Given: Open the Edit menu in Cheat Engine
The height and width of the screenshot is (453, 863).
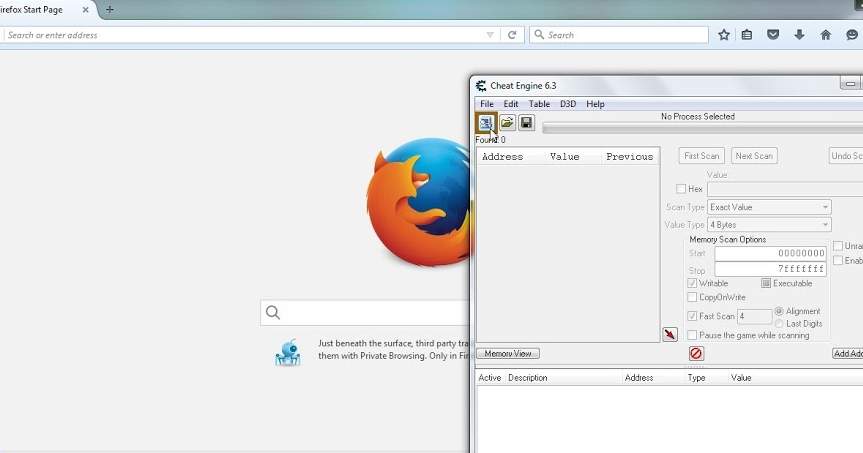Looking at the screenshot, I should pyautogui.click(x=511, y=103).
